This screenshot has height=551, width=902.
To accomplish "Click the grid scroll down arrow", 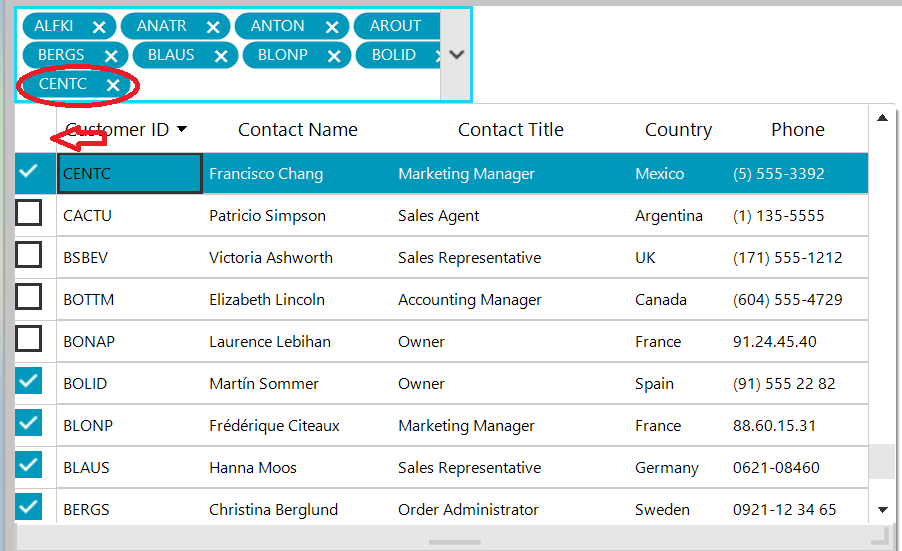I will click(882, 509).
